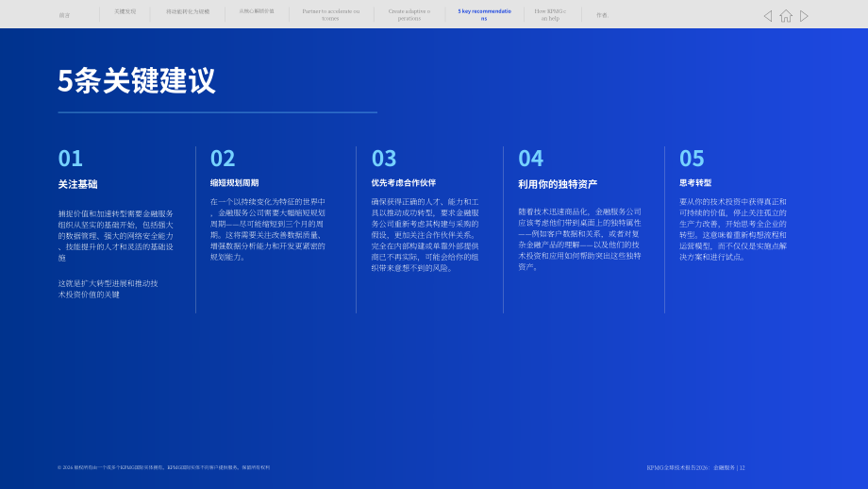The height and width of the screenshot is (489, 868).
Task: Open the home page icon
Action: click(x=786, y=16)
